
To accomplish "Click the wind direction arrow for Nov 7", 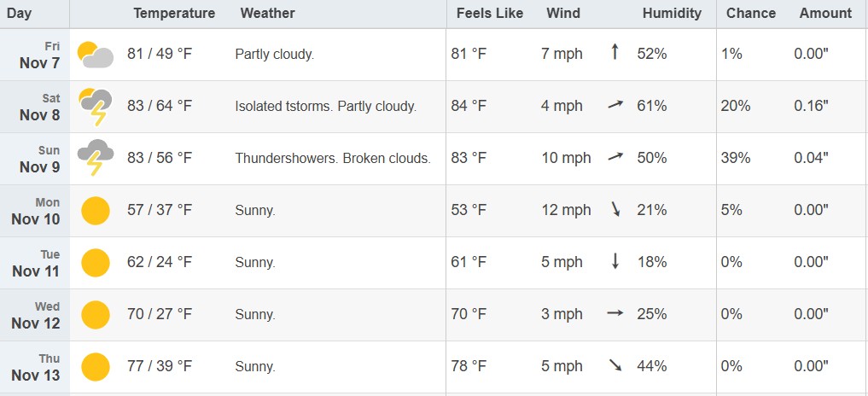I will click(615, 53).
